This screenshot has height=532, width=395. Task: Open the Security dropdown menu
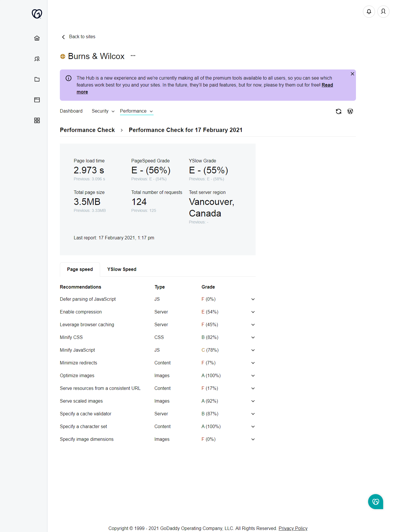(x=103, y=111)
